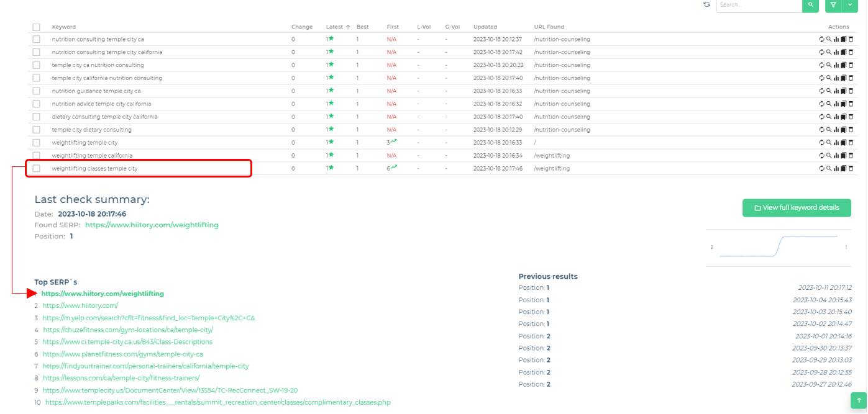Click the 'View full keyword details' button

pos(796,208)
